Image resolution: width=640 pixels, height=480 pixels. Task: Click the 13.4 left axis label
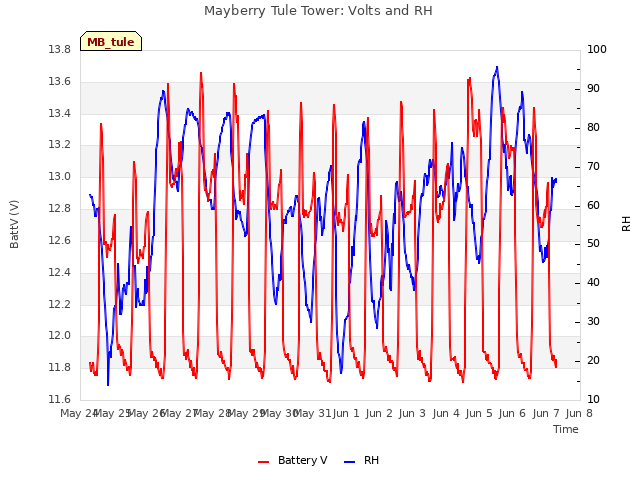(60, 113)
